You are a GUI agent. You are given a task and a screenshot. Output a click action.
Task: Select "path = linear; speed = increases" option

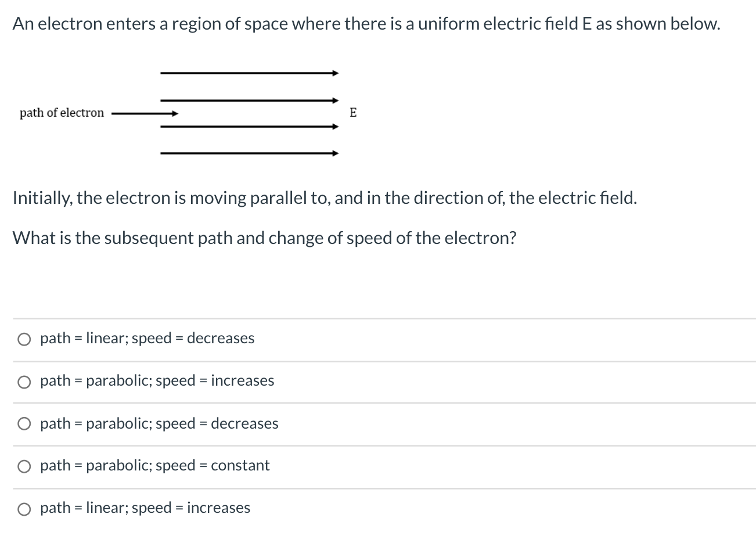[x=145, y=508]
